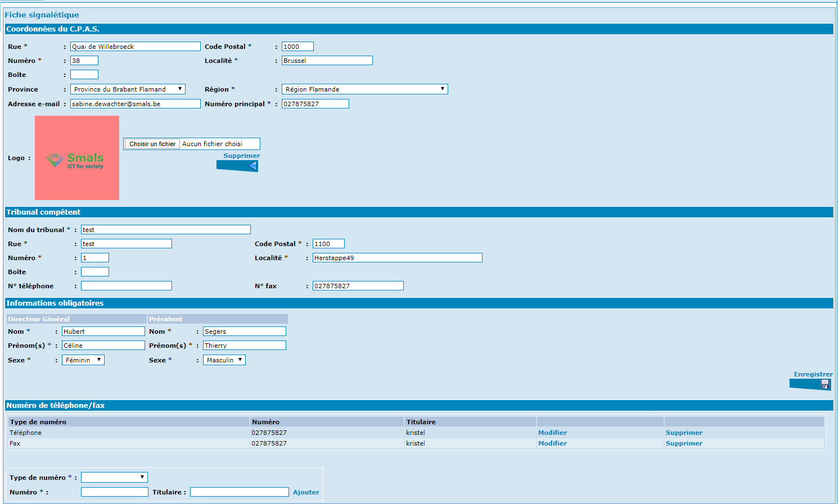Viewport: 839px width, 504px height.
Task: Click the tribunal Code Postal field 1100
Action: point(328,244)
